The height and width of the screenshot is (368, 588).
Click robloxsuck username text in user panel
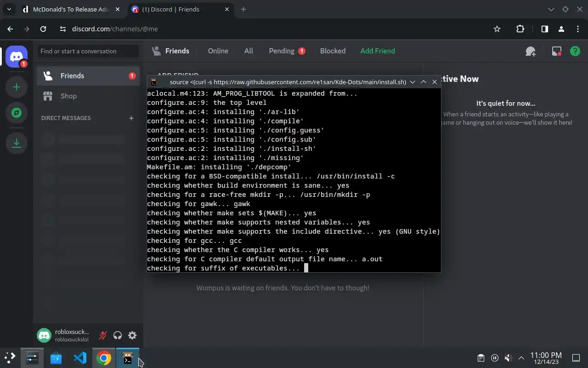click(x=72, y=332)
